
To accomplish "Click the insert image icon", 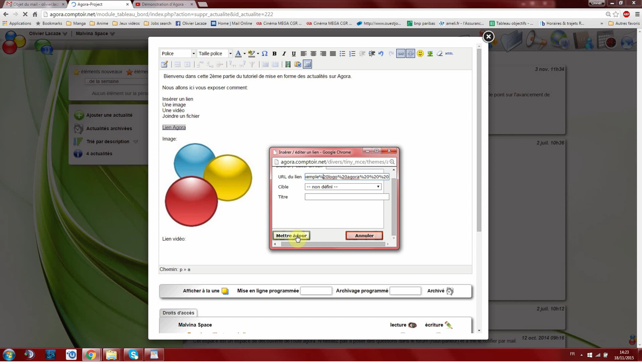I will [430, 53].
